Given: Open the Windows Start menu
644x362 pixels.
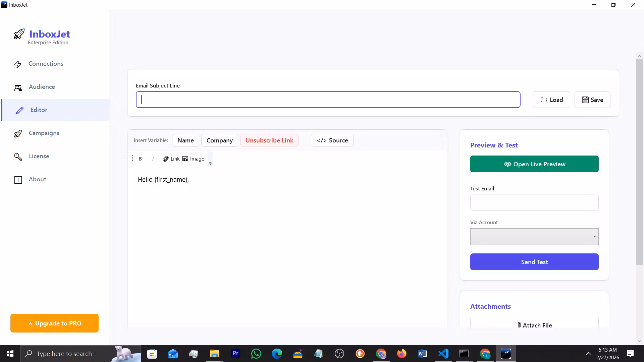Looking at the screenshot, I should click(10, 354).
